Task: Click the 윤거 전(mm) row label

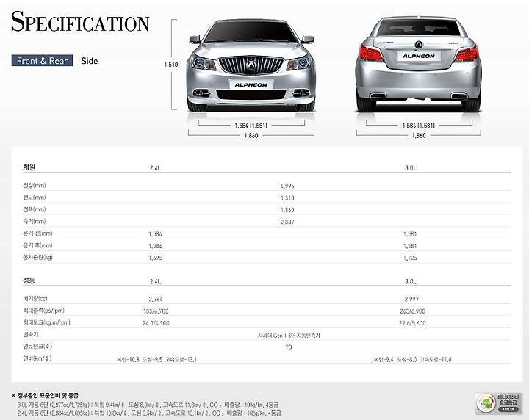Action: point(37,233)
